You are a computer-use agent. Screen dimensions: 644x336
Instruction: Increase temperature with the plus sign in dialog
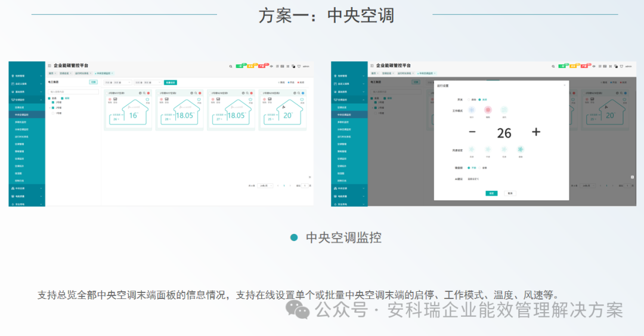point(536,132)
